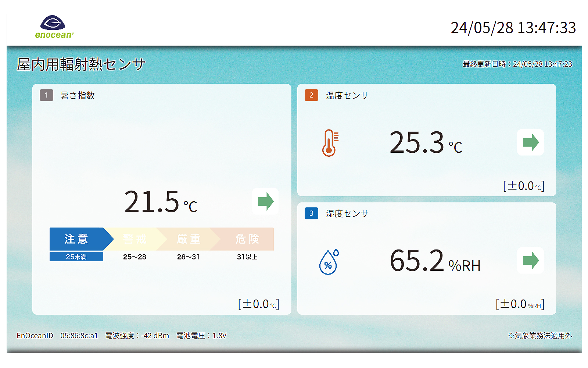Click green trend arrow in temperature sensor panel

pos(530,142)
